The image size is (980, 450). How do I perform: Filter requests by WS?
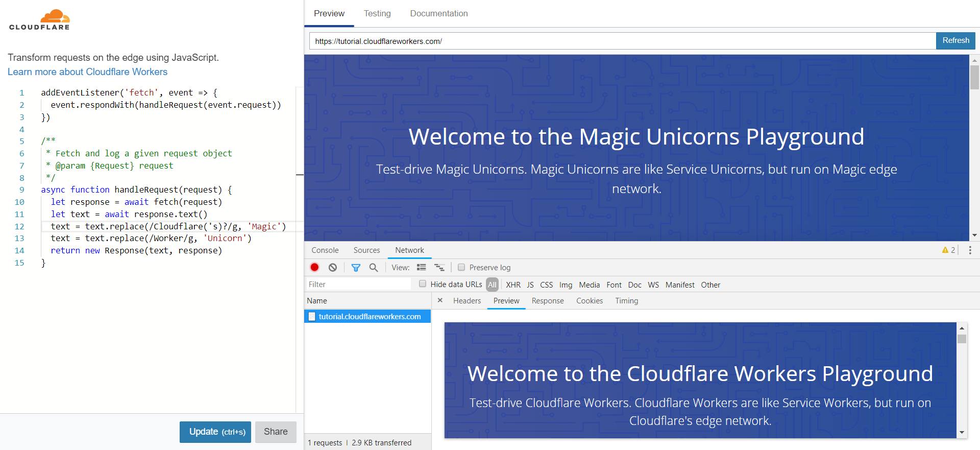[653, 285]
